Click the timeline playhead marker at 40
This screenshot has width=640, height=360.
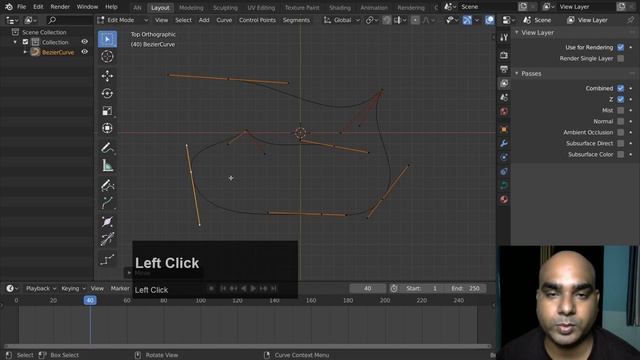coord(90,300)
